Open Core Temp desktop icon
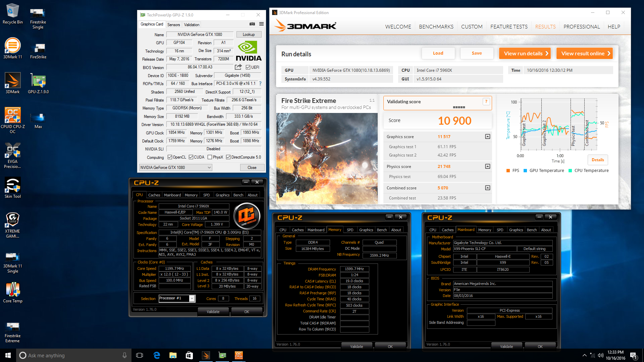 [x=12, y=293]
